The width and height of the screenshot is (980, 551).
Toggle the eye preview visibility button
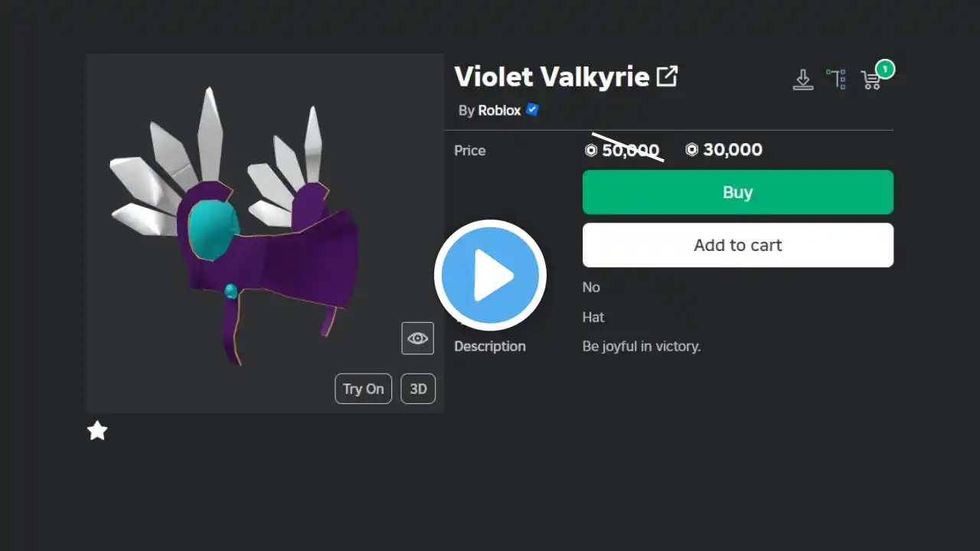pos(418,338)
